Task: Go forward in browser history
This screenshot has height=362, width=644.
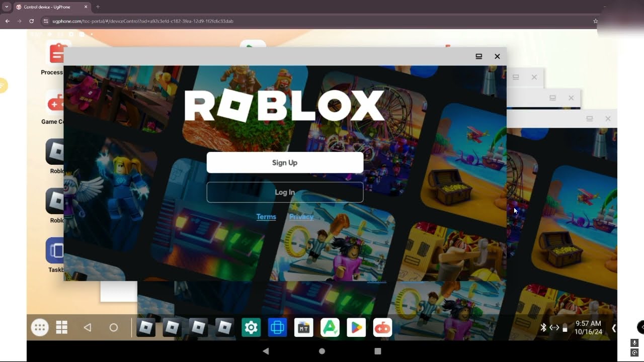Action: click(x=19, y=21)
